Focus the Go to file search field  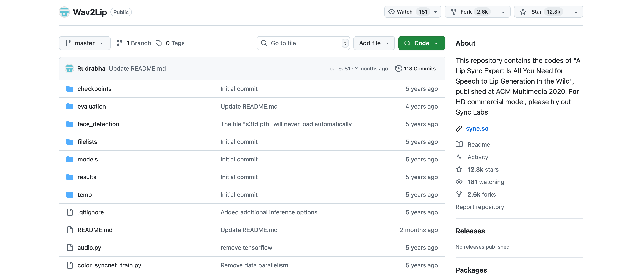tap(303, 43)
